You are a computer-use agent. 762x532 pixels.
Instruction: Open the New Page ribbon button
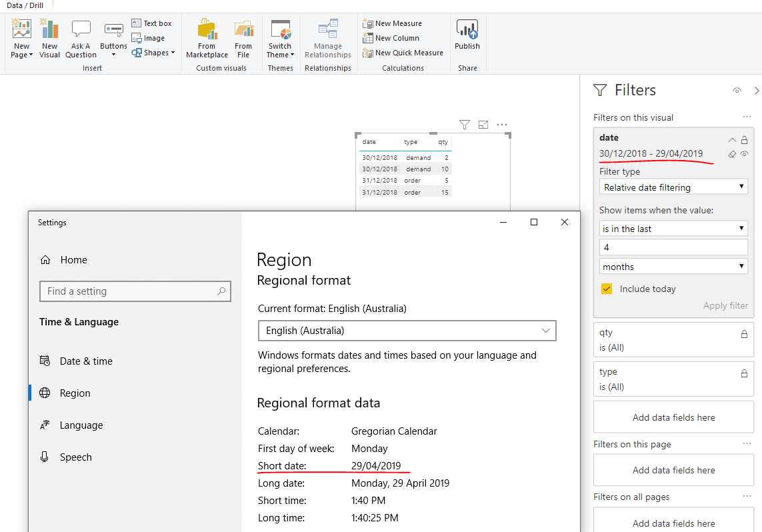coord(21,39)
